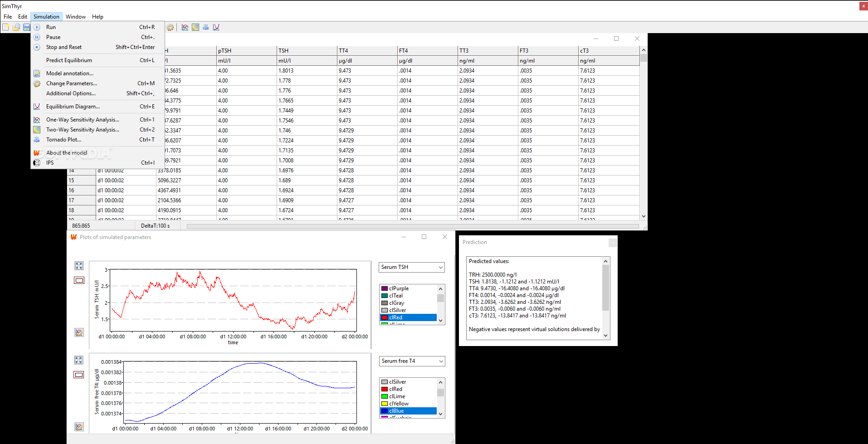Click the Save floppy disk toolbar icon
The width and height of the screenshot is (868, 444).
[x=26, y=27]
